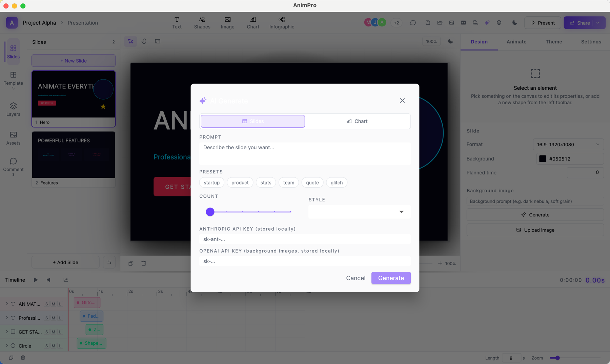Open the Format 16:9 dropdown
This screenshot has width=610, height=364.
coord(568,145)
